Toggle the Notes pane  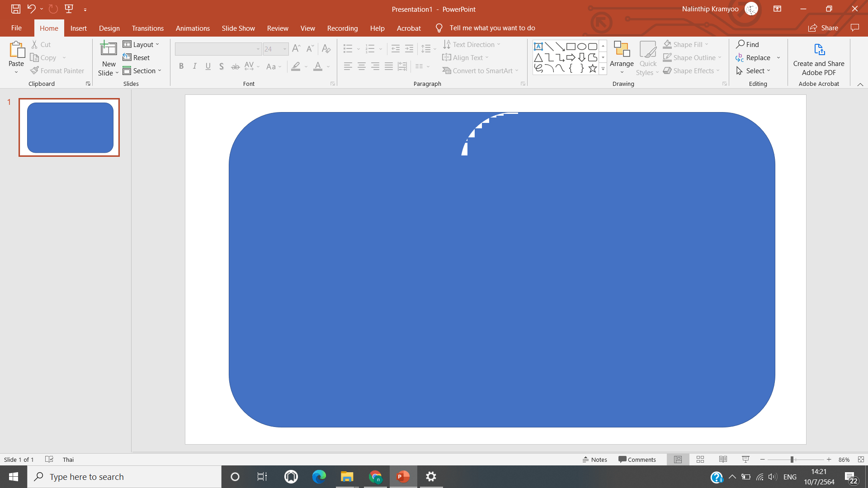[594, 460]
